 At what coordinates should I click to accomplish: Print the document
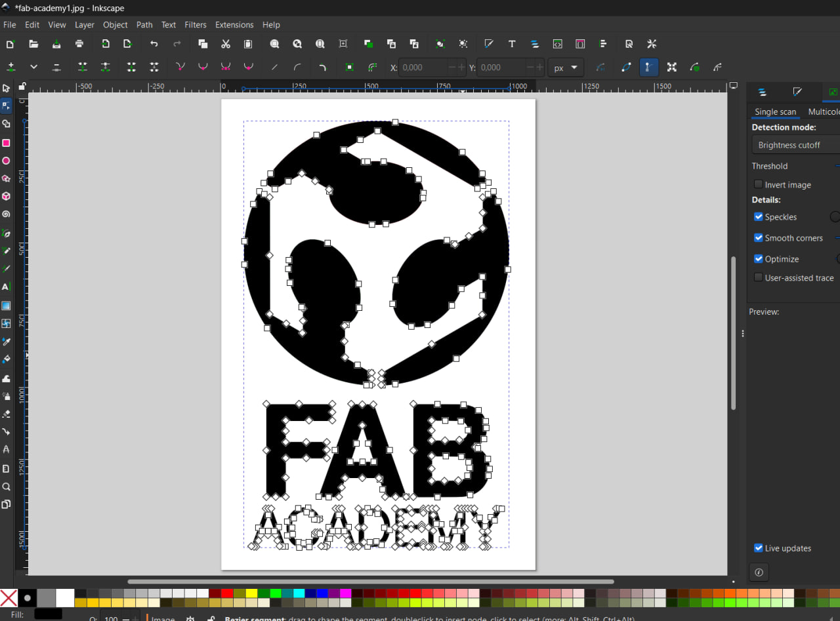click(79, 44)
